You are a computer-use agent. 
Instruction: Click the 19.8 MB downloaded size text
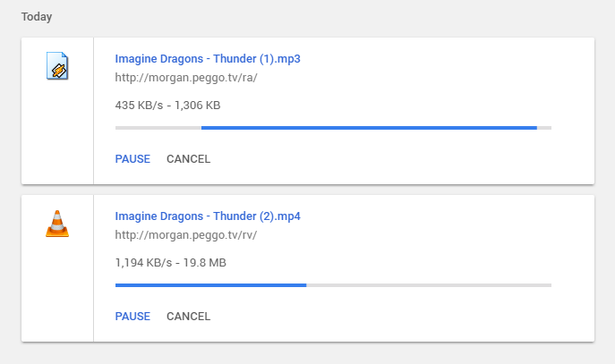[x=205, y=263]
